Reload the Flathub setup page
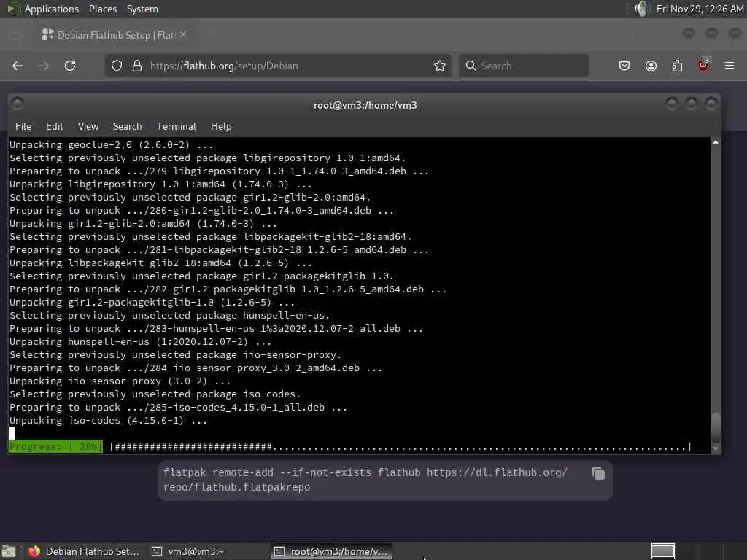This screenshot has height=560, width=747. [x=70, y=66]
